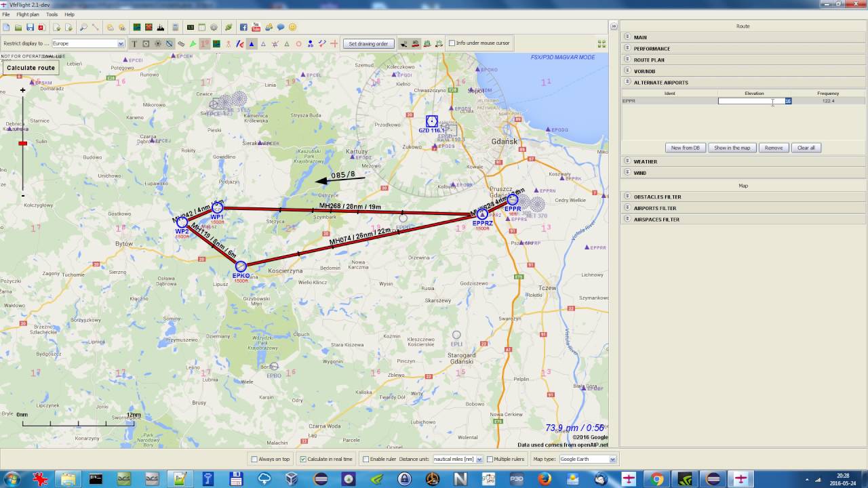The width and height of the screenshot is (868, 488).
Task: Toggle the red underlined 'ab' label icon
Action: (415, 43)
